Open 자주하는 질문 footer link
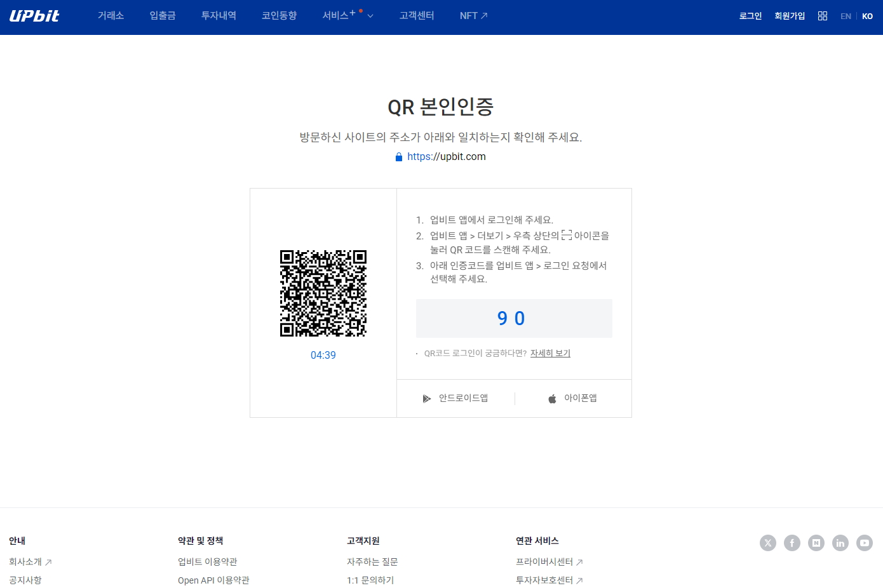883x588 pixels. [x=372, y=562]
